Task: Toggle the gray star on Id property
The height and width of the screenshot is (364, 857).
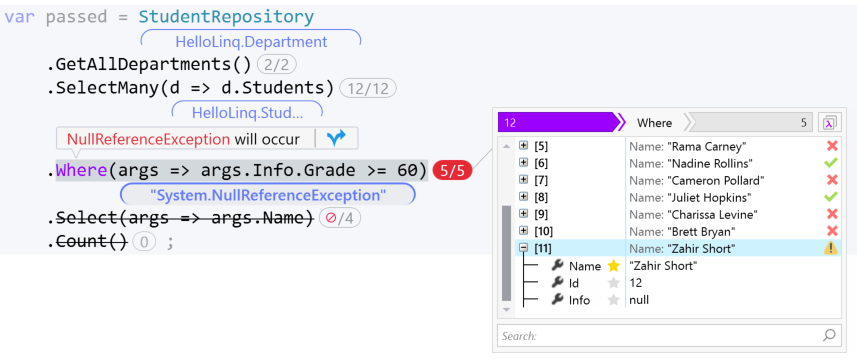Action: click(x=614, y=283)
